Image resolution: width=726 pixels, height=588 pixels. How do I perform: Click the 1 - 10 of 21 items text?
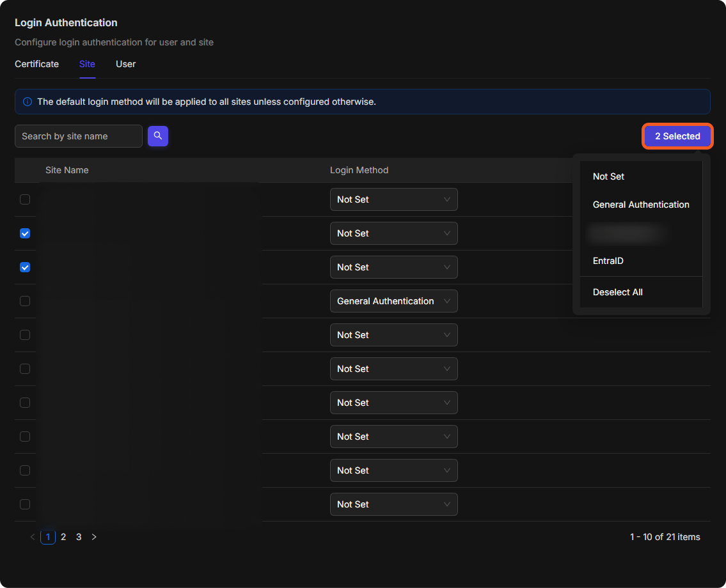(x=665, y=537)
